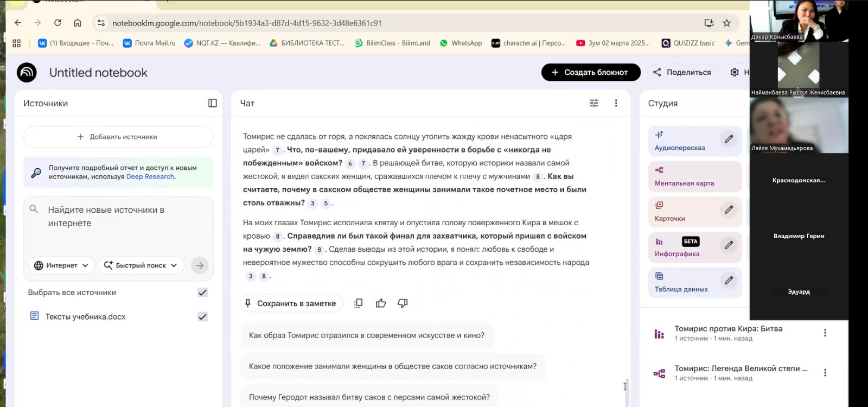This screenshot has width=868, height=407.
Task: Open the Быстрый поиск mode dropdown
Action: 141,265
